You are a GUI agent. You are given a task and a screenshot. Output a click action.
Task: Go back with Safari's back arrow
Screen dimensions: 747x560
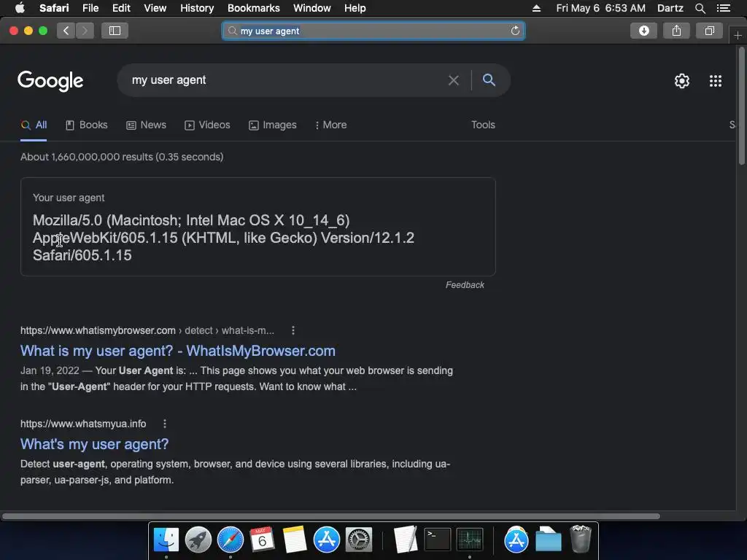point(66,31)
